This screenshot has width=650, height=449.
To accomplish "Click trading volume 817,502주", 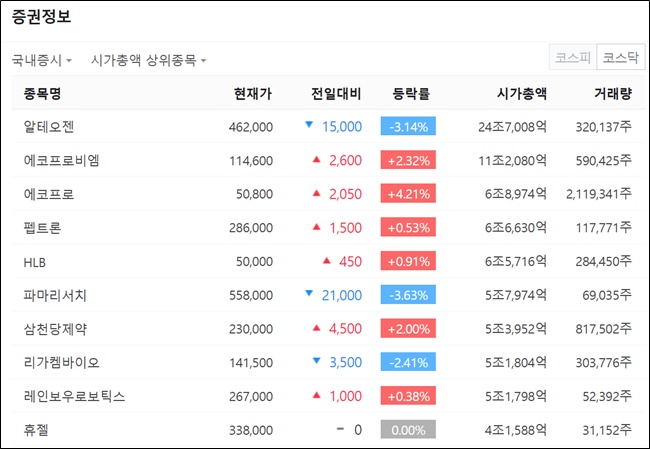I will pyautogui.click(x=604, y=329).
